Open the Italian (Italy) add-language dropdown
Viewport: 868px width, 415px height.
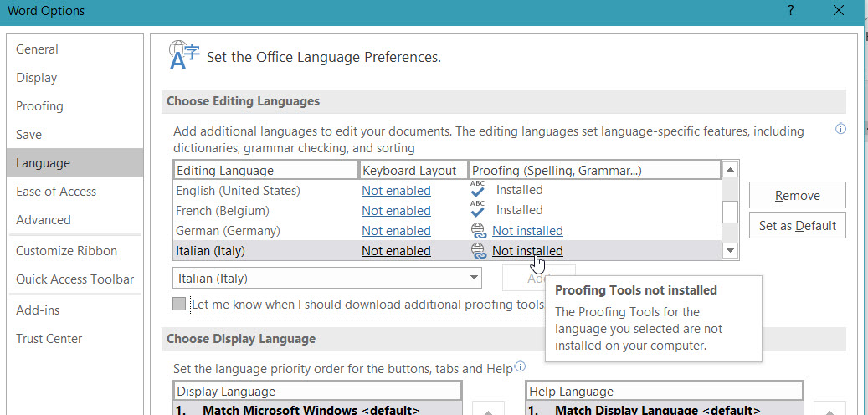(474, 278)
